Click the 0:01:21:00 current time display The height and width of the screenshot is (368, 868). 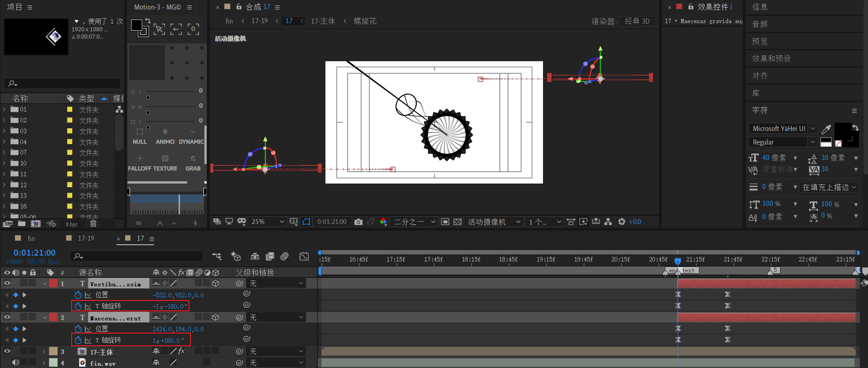click(x=34, y=252)
